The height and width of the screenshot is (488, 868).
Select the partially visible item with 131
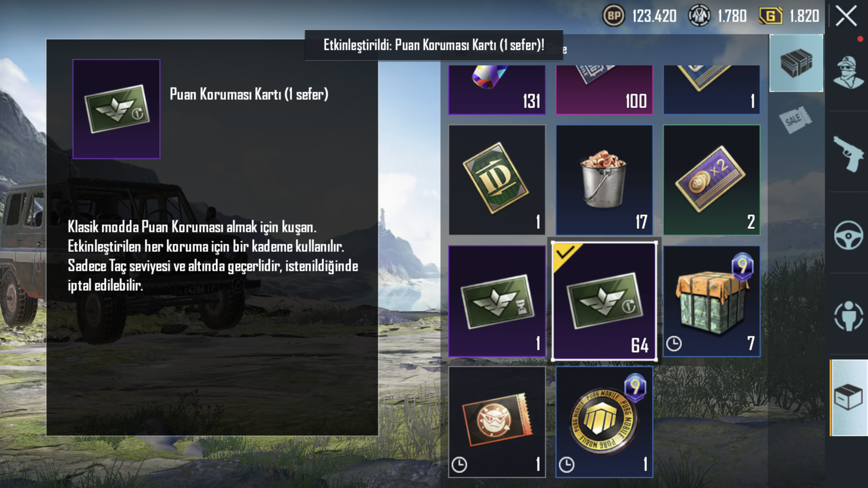point(497,90)
